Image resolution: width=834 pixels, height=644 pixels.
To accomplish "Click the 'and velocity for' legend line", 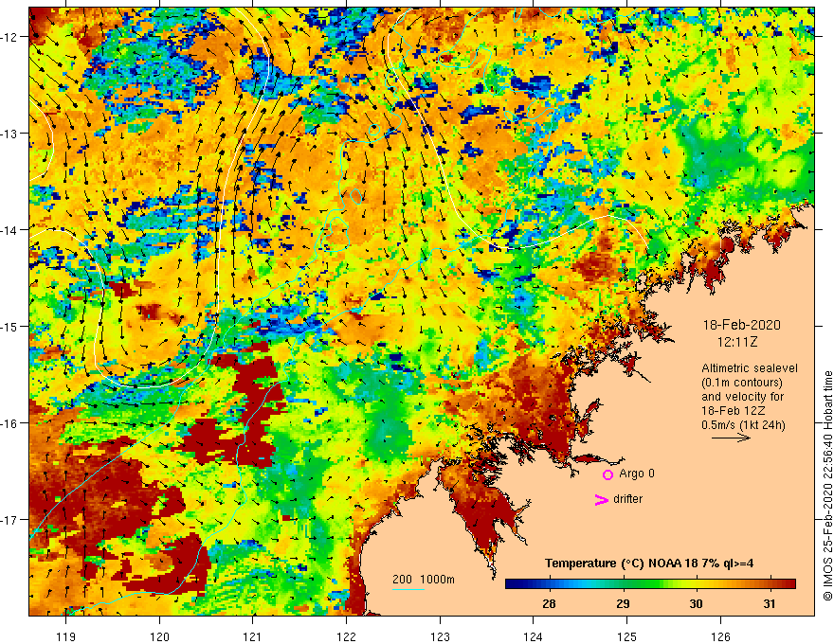I will [742, 397].
